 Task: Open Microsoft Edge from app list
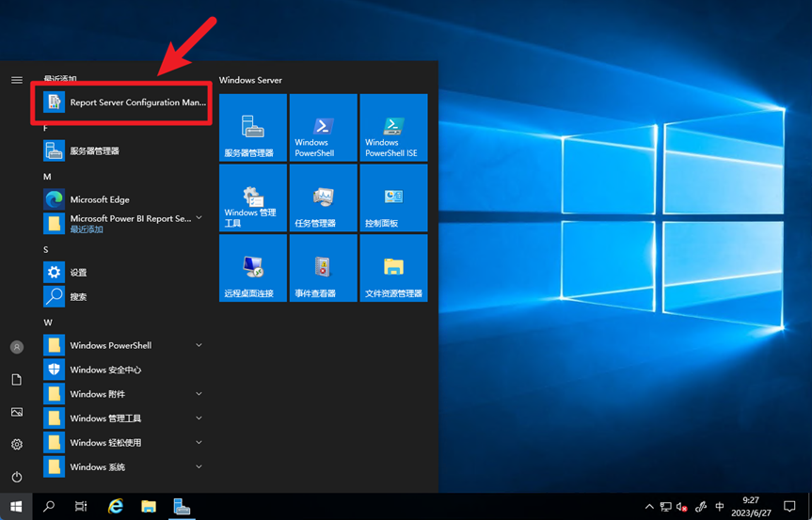pos(99,199)
